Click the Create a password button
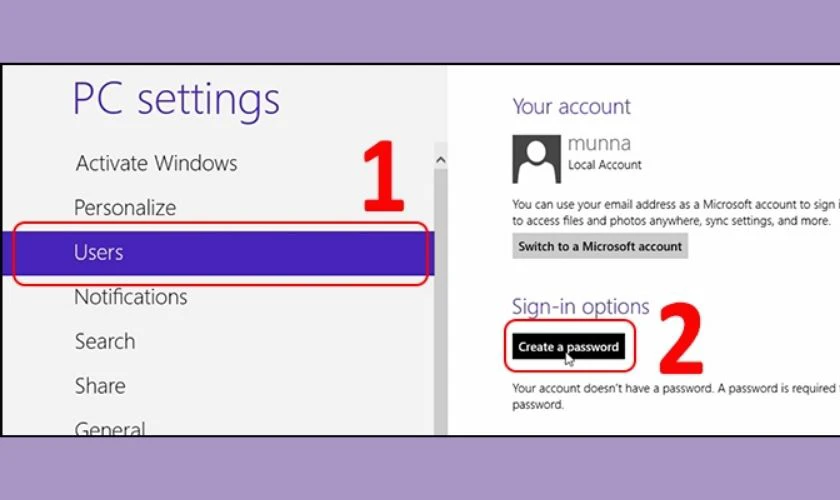840x500 pixels. 568,347
